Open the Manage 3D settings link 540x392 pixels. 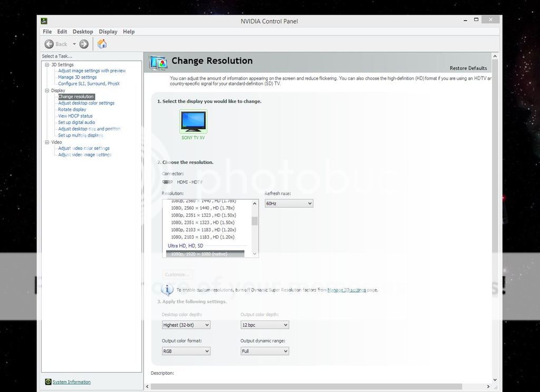346,290
